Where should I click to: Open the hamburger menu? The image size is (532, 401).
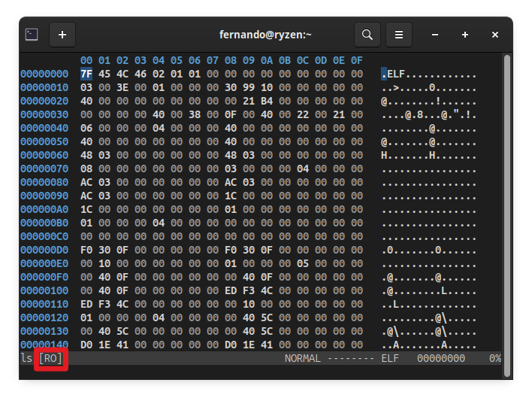pos(399,35)
